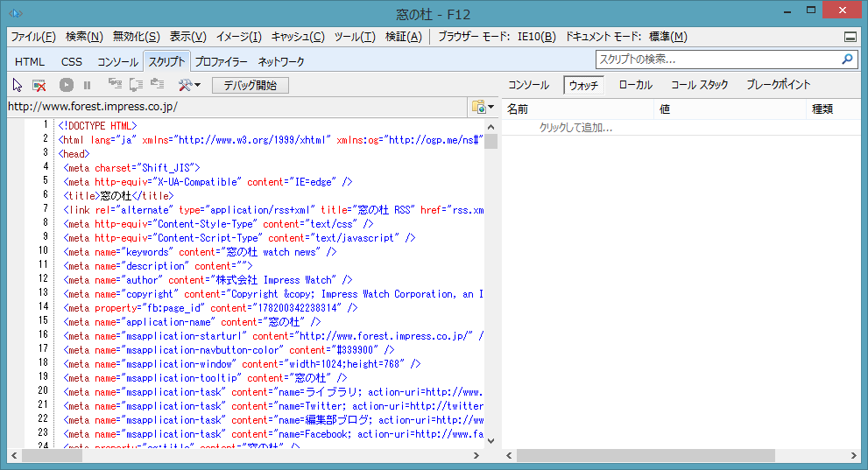
Task: Click the step out icon
Action: pyautogui.click(x=158, y=84)
